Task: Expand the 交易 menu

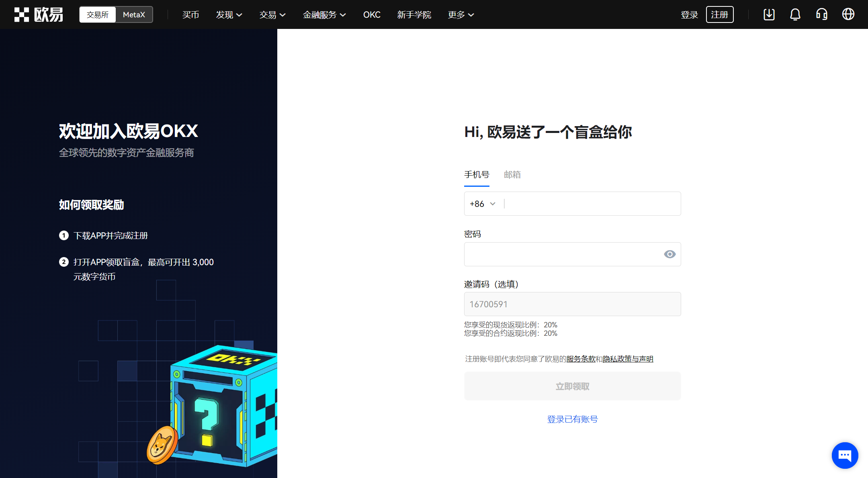Action: click(x=272, y=15)
